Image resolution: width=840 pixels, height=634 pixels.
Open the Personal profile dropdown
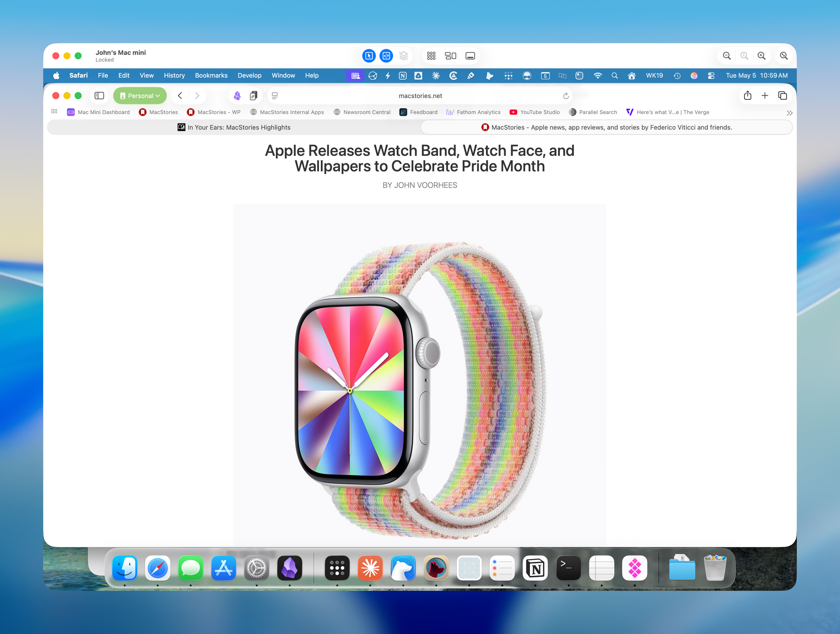point(140,96)
